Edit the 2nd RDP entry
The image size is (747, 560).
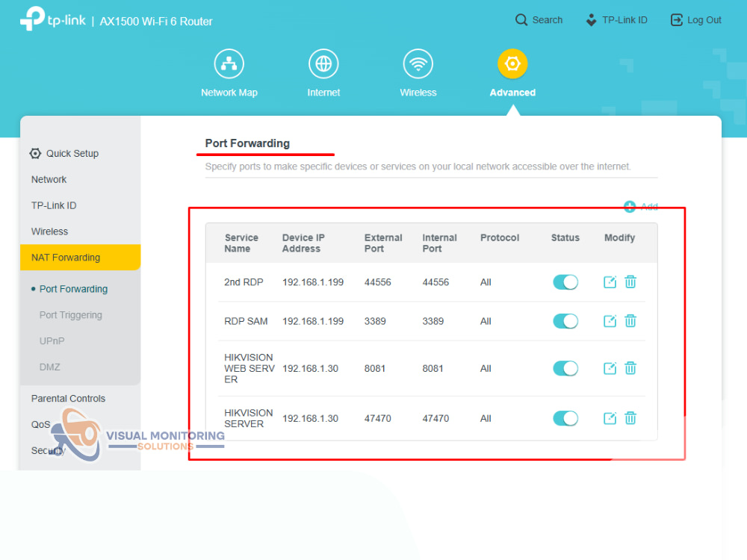(610, 282)
